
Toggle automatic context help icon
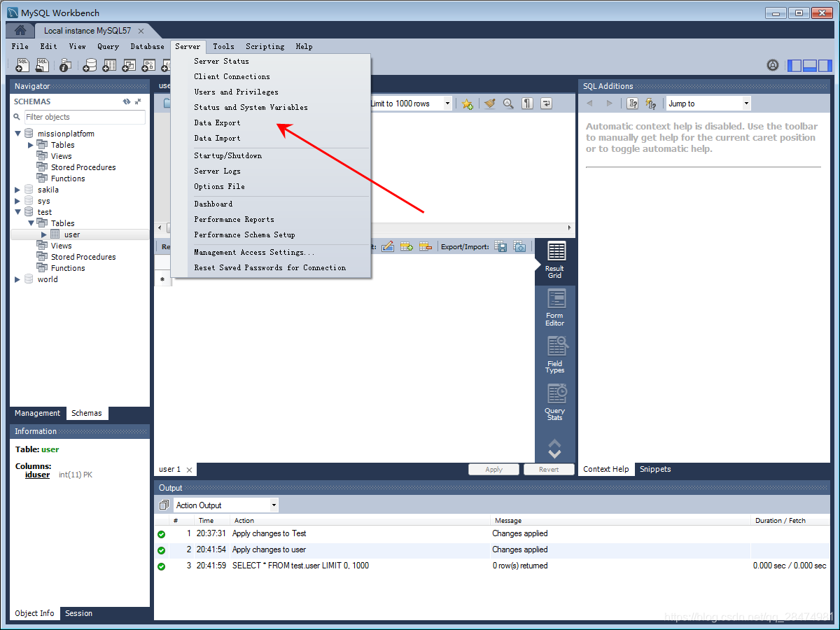click(x=651, y=104)
